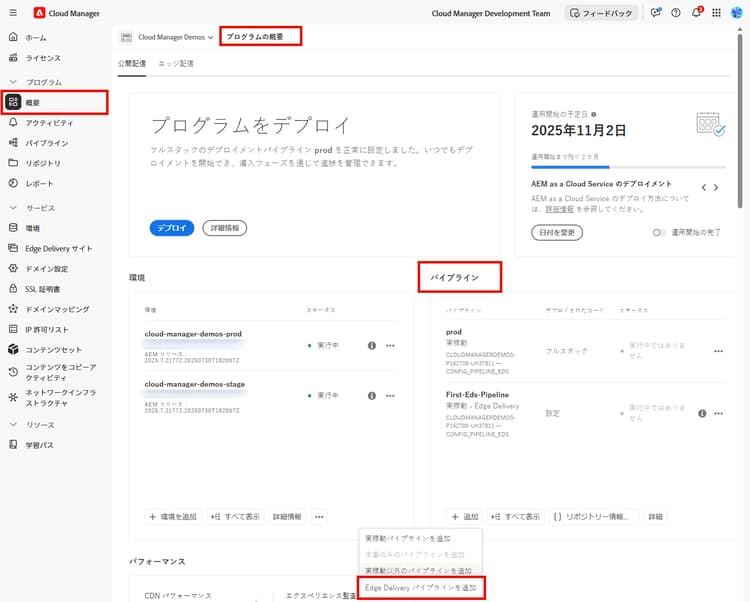The width and height of the screenshot is (750, 602).
Task: Click the フィードバック button
Action: click(601, 13)
